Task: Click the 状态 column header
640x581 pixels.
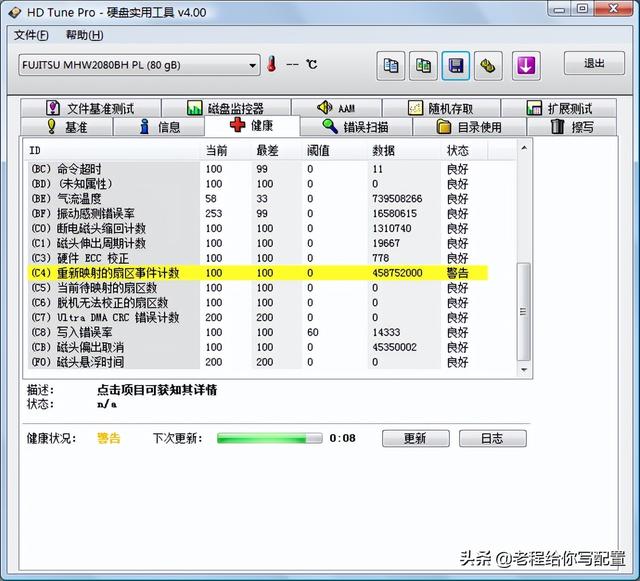Action: pos(464,151)
